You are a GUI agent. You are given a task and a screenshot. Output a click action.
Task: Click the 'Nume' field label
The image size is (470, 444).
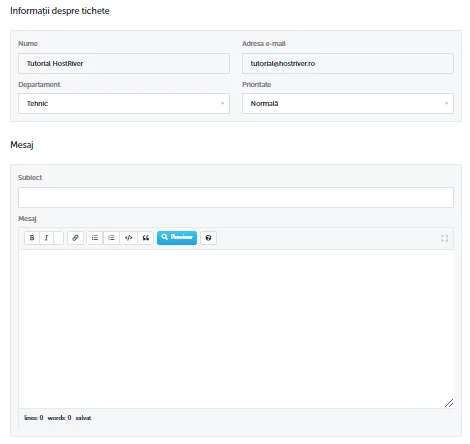(x=28, y=44)
